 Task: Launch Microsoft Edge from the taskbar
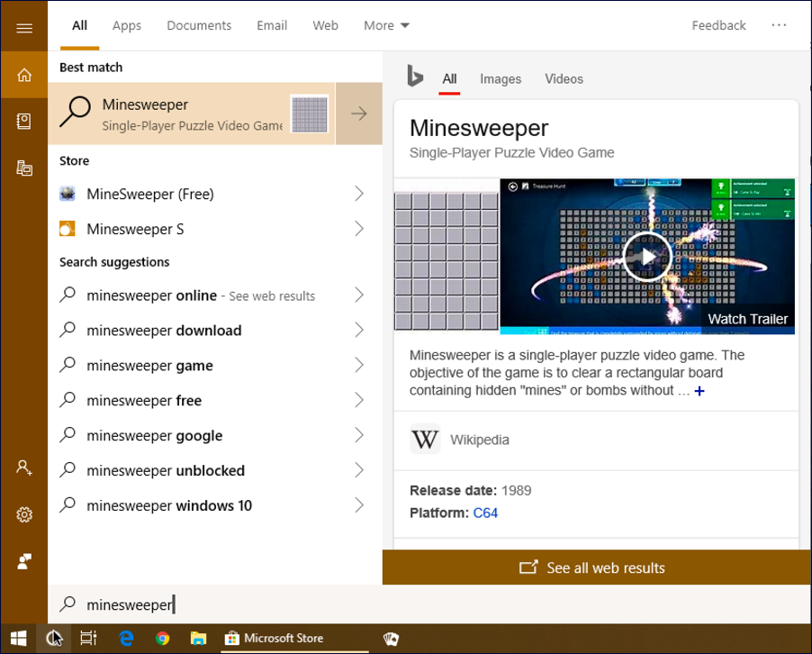pyautogui.click(x=126, y=639)
